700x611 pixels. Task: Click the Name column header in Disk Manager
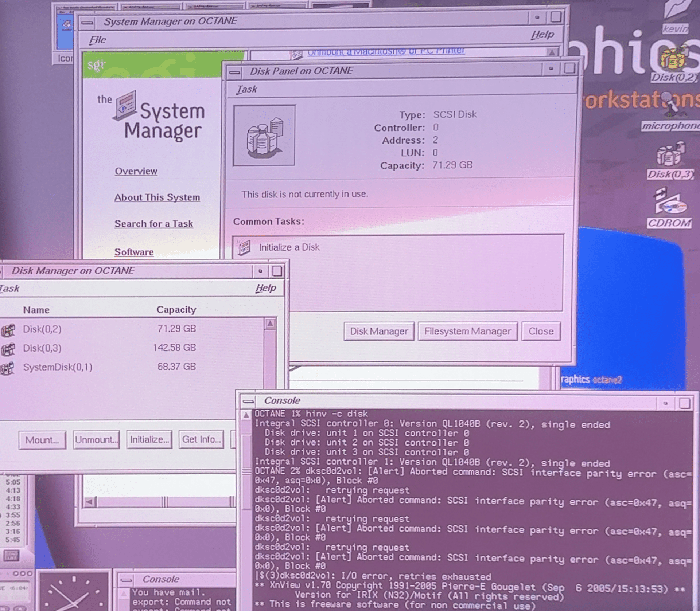pyautogui.click(x=36, y=310)
